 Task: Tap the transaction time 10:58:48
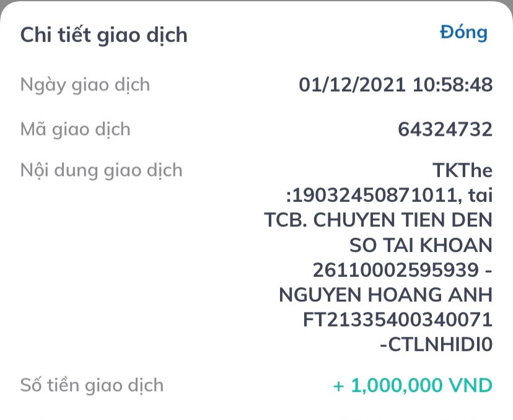(x=449, y=84)
